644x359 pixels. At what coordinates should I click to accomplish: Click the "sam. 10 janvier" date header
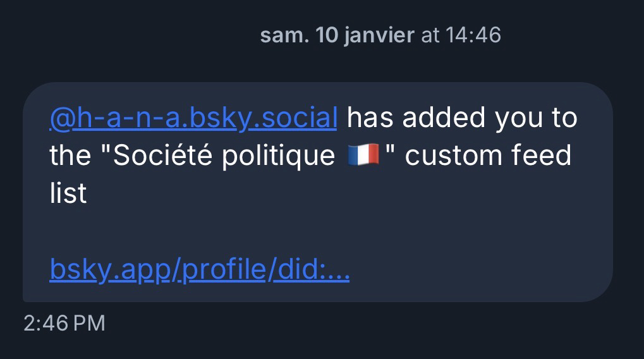click(337, 35)
